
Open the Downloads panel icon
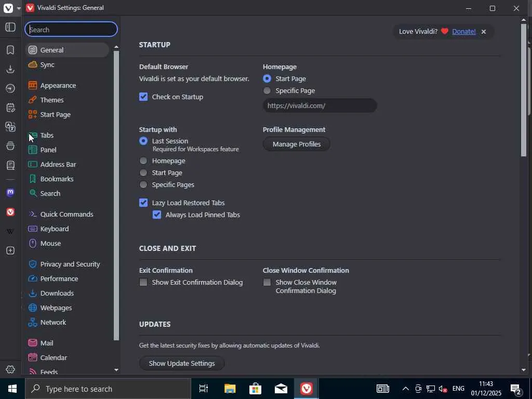coord(10,69)
